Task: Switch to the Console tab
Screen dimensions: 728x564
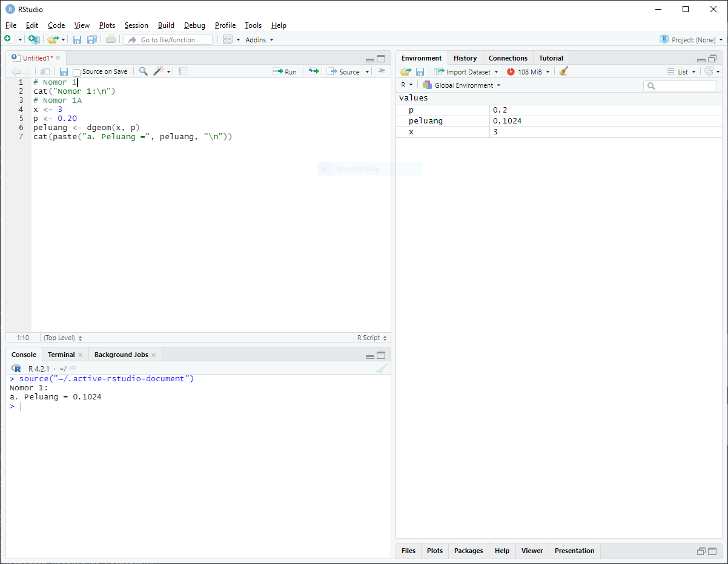Action: pos(24,355)
